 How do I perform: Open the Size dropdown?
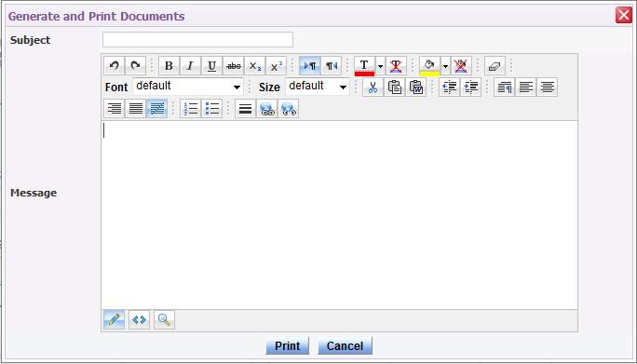click(318, 87)
